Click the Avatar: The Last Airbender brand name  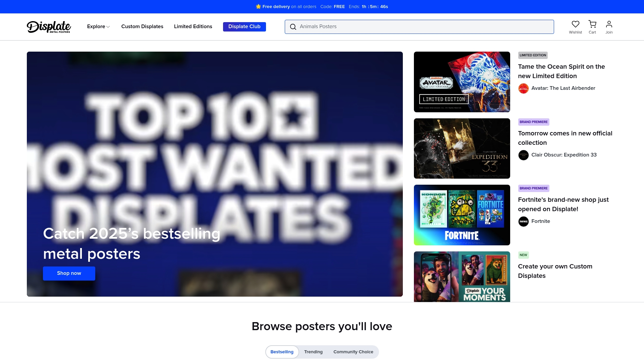click(563, 88)
